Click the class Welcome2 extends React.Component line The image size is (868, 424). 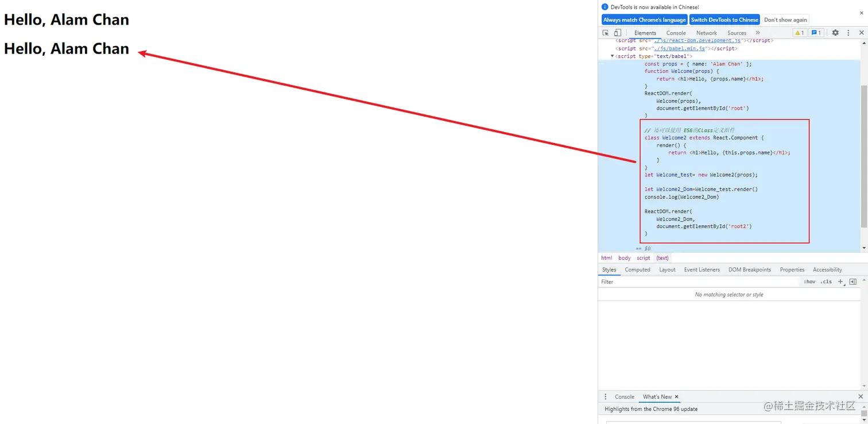coord(704,138)
